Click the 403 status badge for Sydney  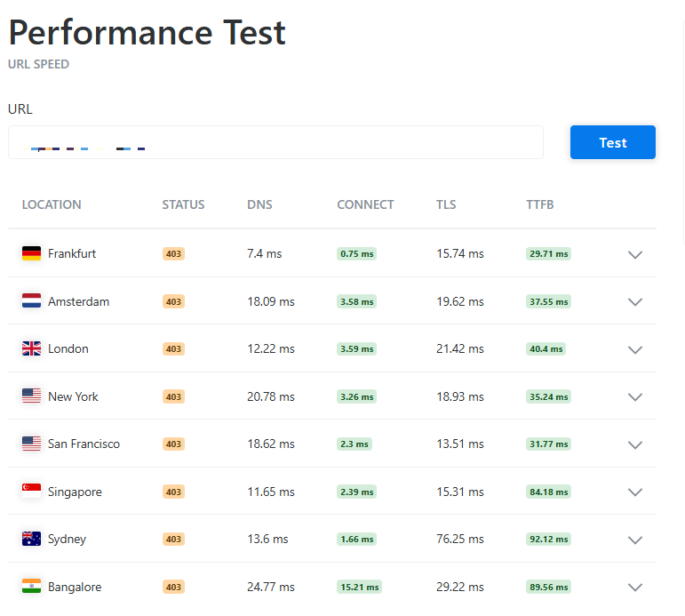[173, 539]
